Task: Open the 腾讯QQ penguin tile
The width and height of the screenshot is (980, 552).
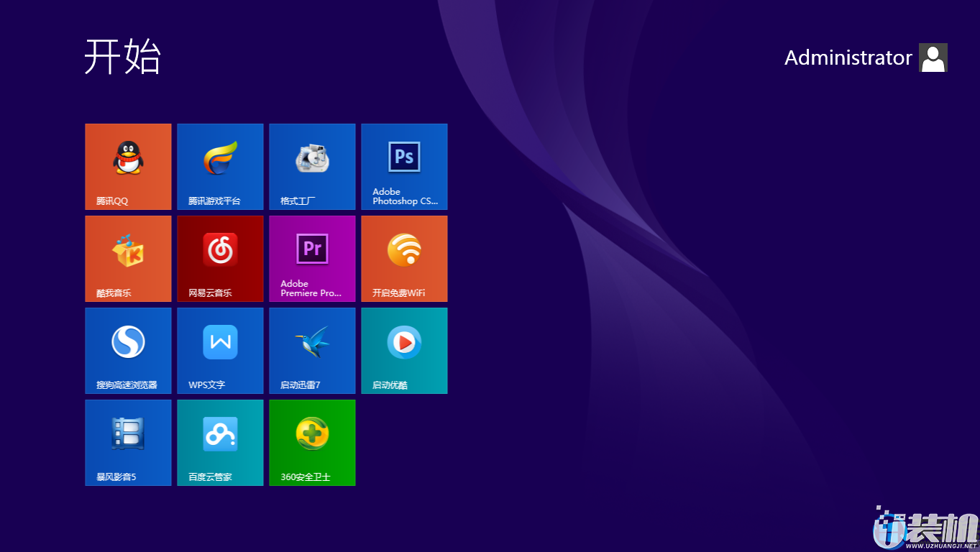Action: click(x=128, y=167)
